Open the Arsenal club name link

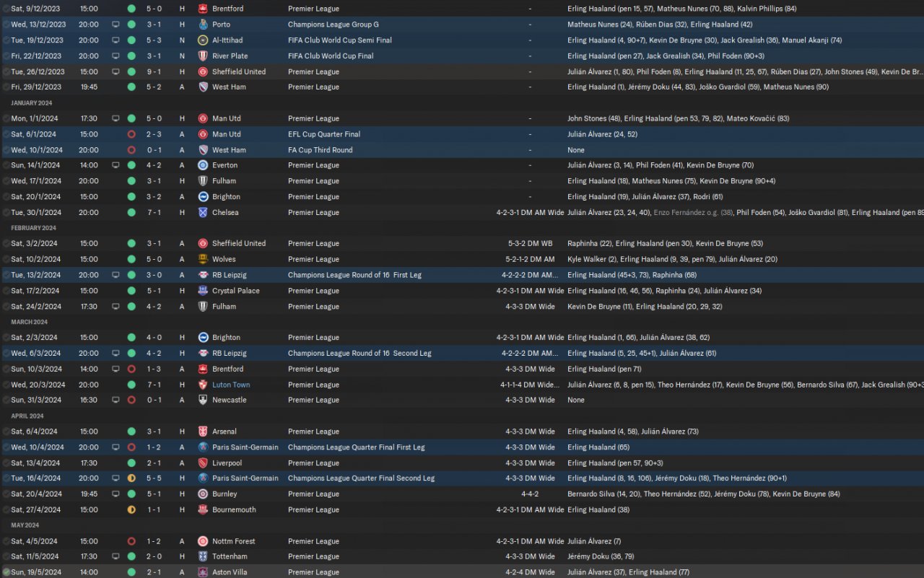225,432
